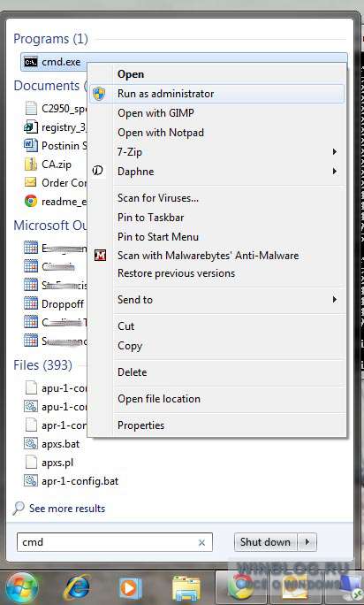
Task: Click the Malwarebytes icon in the context menu
Action: tap(100, 255)
